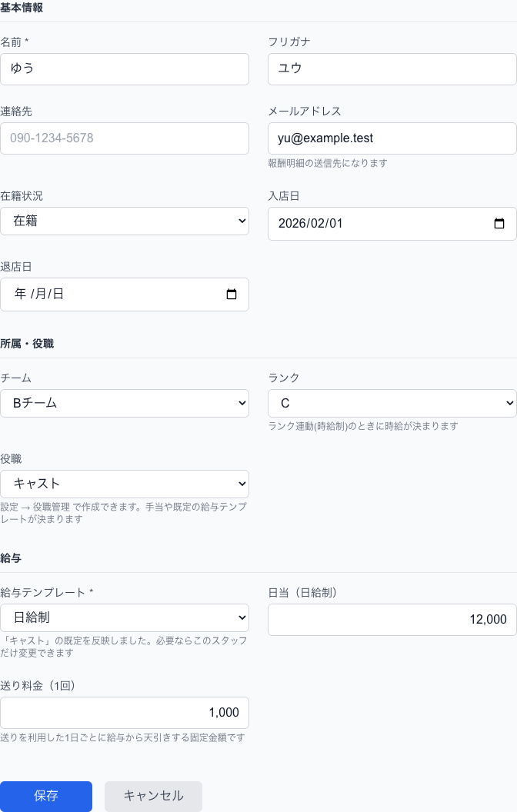Image resolution: width=517 pixels, height=812 pixels.
Task: Click the ランク連動(時給制) hint text
Action: [x=363, y=426]
